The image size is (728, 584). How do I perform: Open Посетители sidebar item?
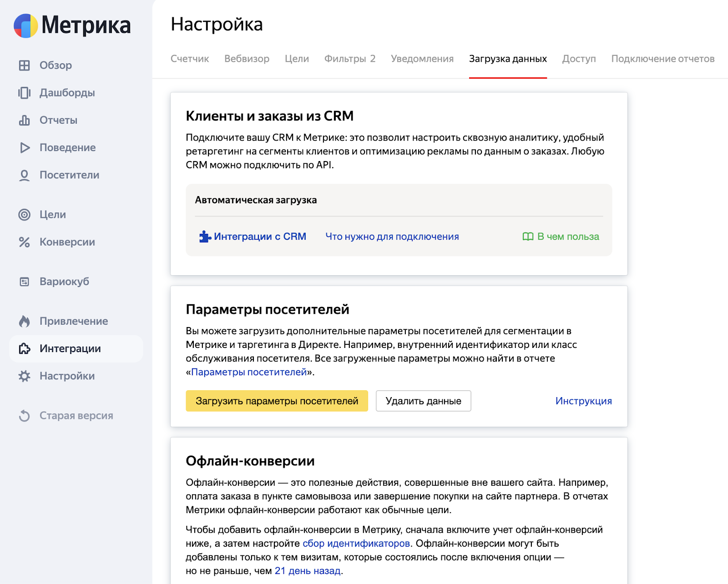click(69, 175)
